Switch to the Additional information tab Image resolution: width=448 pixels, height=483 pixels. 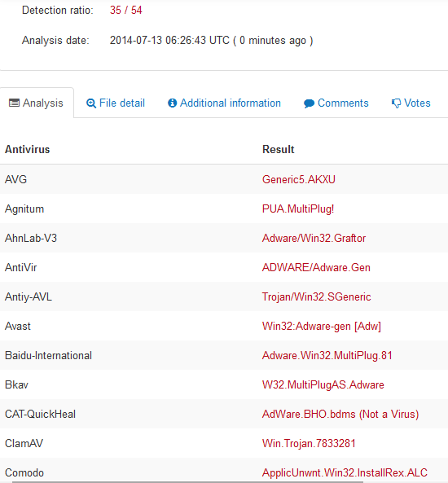(224, 103)
